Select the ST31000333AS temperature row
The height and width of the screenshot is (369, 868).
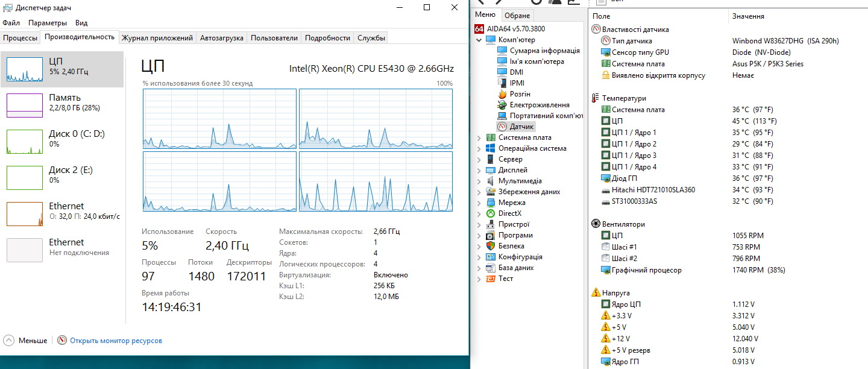728,201
